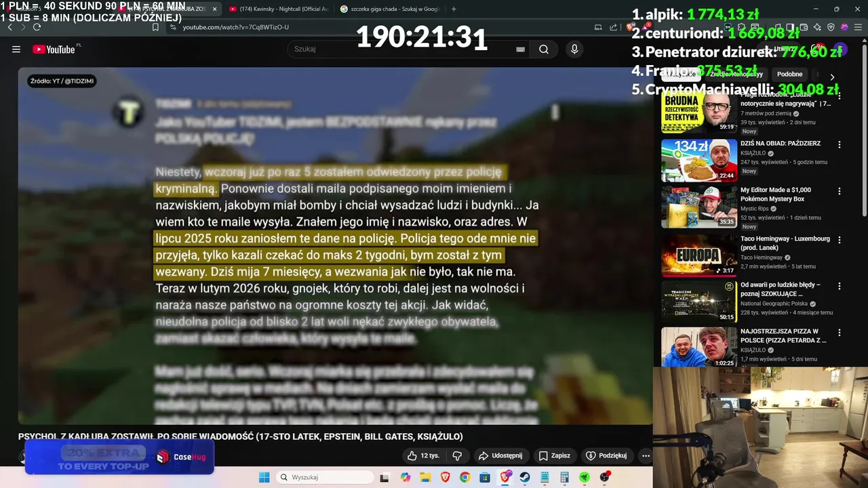Switch to the 'szczeka giga chada' Google tab
Viewport: 868px width, 488px height.
pyautogui.click(x=390, y=9)
